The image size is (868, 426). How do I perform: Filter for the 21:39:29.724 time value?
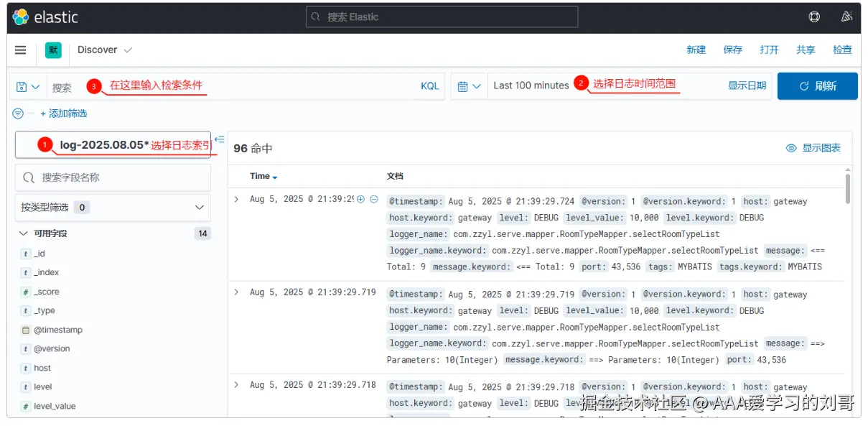(x=361, y=199)
